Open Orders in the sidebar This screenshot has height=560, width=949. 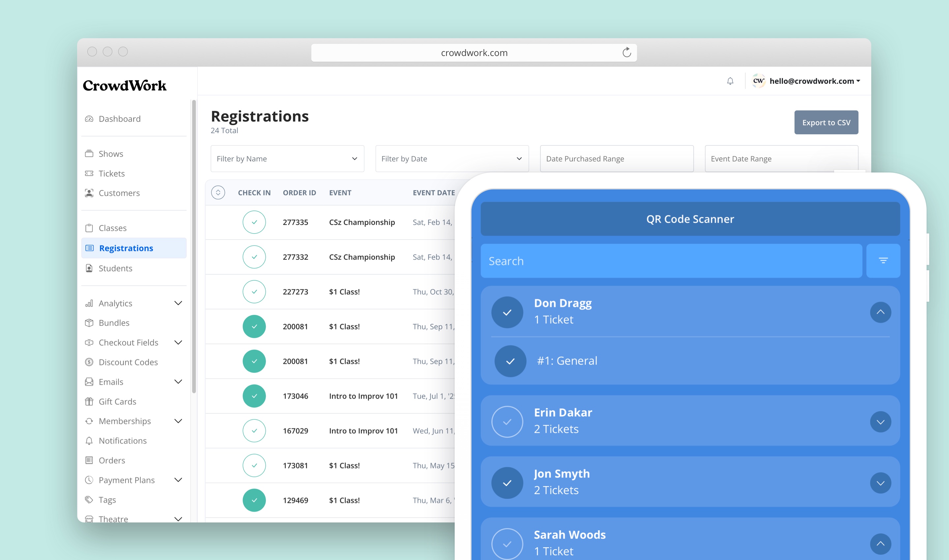point(112,461)
